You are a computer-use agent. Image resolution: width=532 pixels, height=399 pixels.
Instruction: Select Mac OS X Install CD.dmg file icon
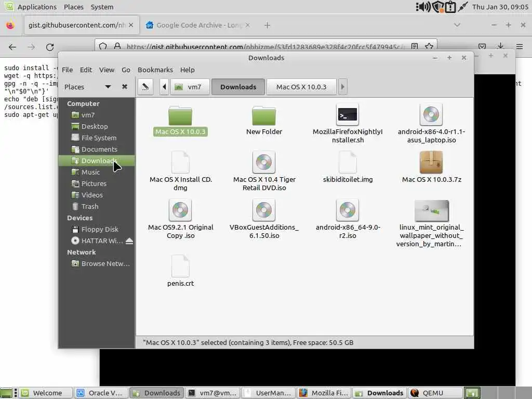coord(180,162)
